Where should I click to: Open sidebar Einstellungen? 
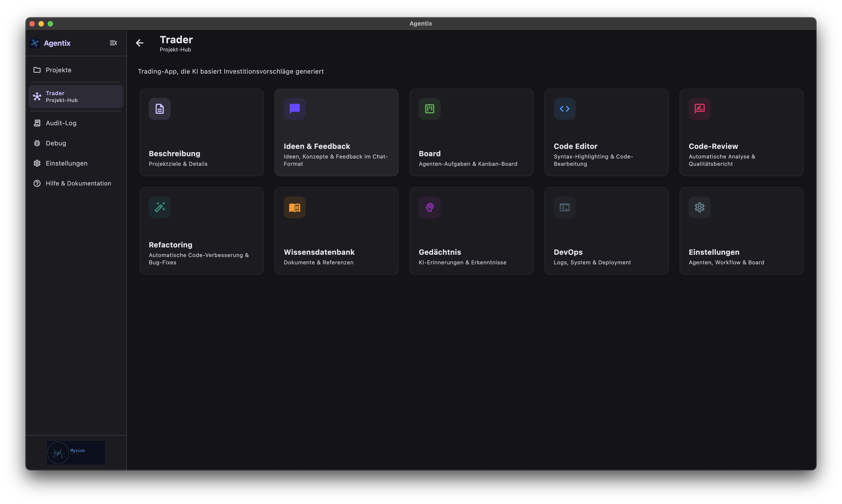[x=76, y=163]
